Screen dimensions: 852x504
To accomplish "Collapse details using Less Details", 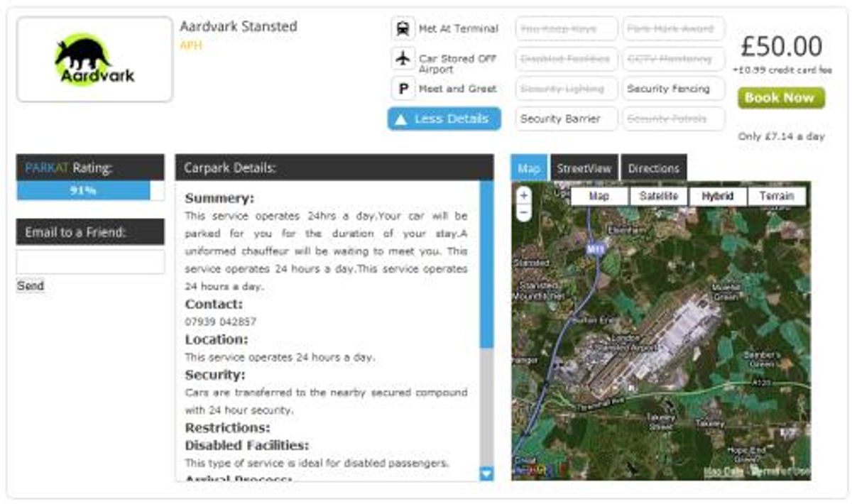I will tap(444, 119).
